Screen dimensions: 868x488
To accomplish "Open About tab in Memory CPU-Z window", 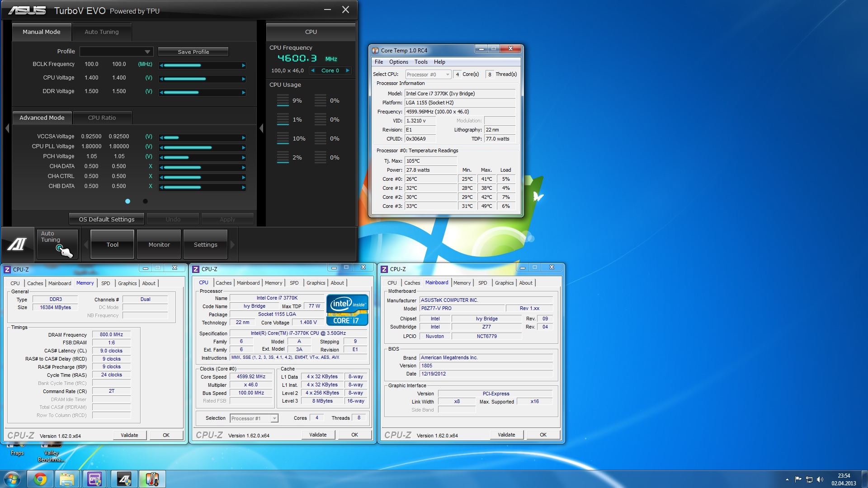I will [149, 283].
